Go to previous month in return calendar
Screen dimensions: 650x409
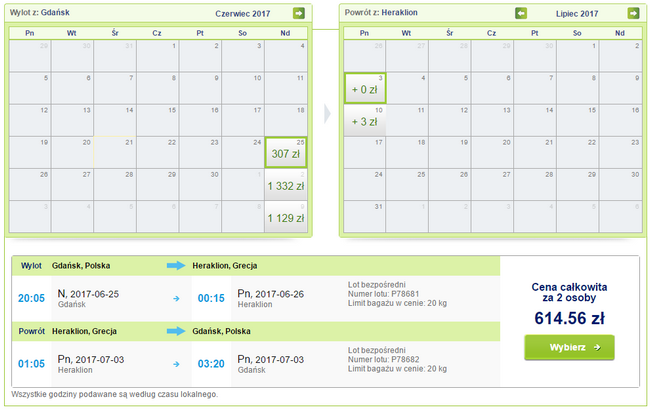pyautogui.click(x=521, y=13)
